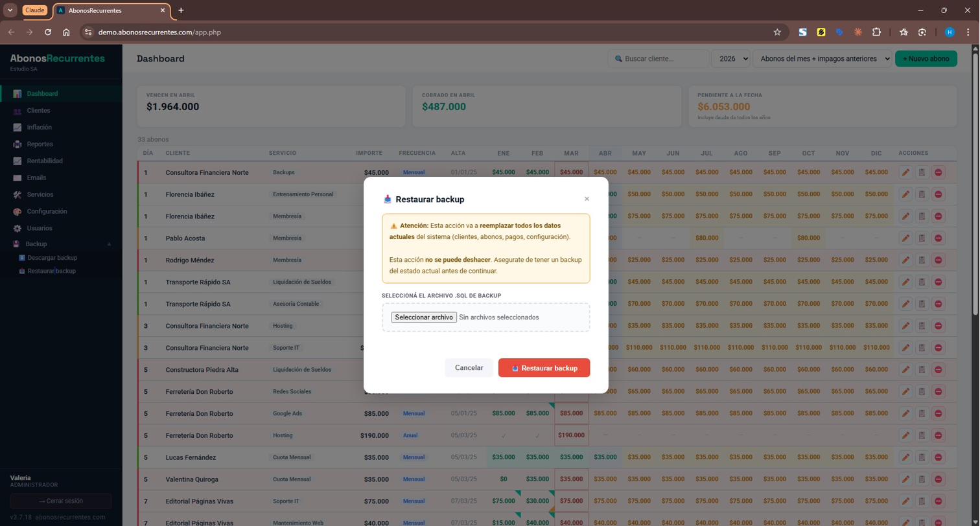Cancel the restore backup dialog
This screenshot has height=526, width=980.
[469, 368]
